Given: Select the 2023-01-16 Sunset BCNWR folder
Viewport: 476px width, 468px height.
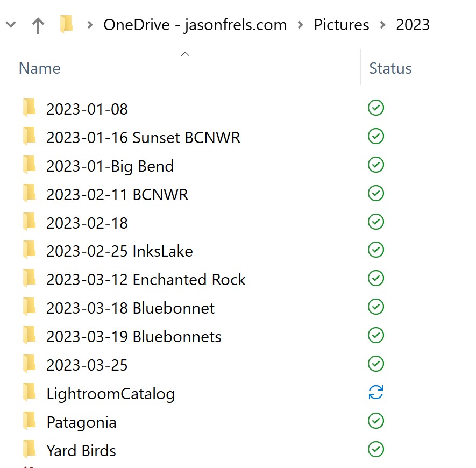Looking at the screenshot, I should click(x=143, y=137).
